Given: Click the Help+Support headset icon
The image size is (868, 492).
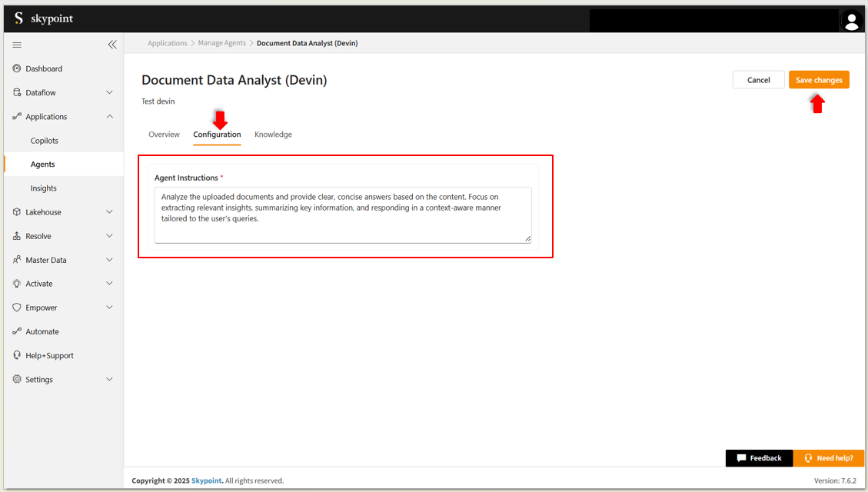Looking at the screenshot, I should pyautogui.click(x=17, y=355).
